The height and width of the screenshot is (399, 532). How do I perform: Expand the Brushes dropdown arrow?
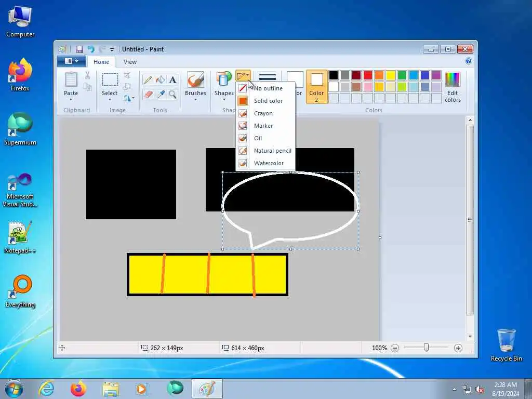(x=195, y=99)
